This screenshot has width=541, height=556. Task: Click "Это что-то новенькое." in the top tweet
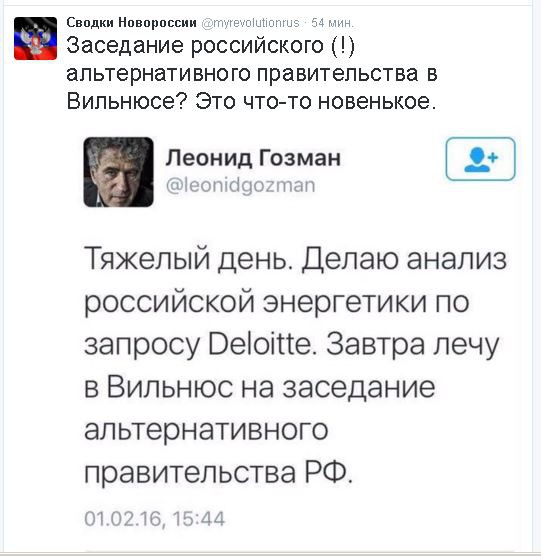(316, 102)
